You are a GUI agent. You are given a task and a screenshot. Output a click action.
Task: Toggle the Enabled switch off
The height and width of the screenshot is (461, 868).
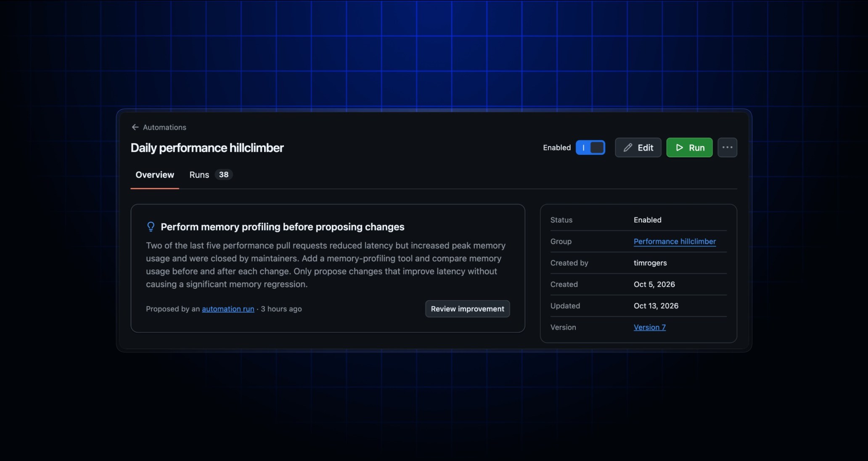tap(590, 148)
